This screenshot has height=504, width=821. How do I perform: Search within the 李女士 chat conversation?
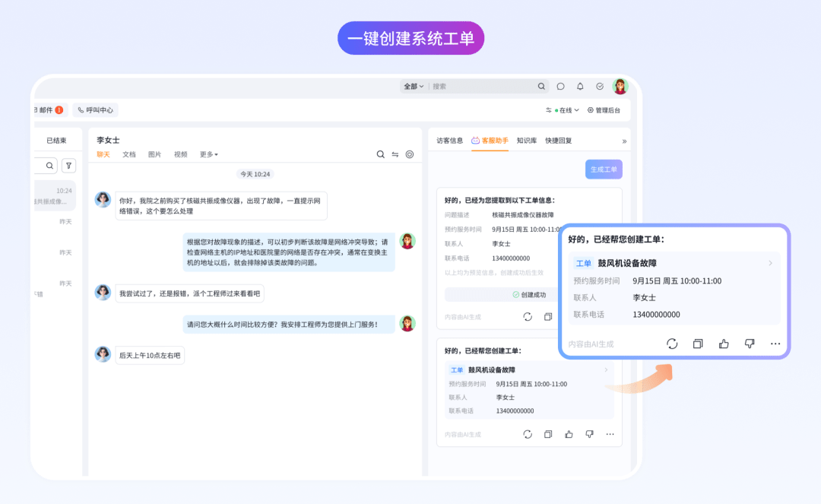click(x=381, y=154)
